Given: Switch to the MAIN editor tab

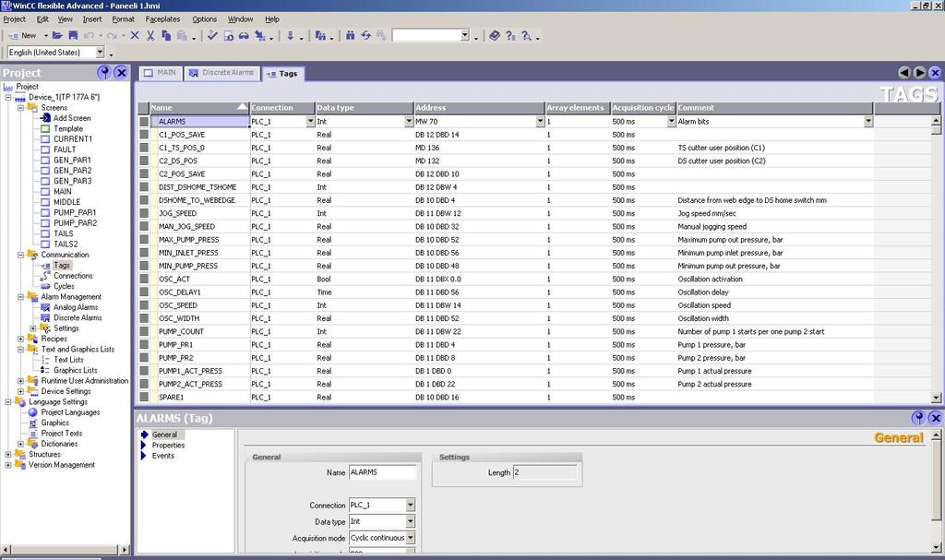Looking at the screenshot, I should pyautogui.click(x=161, y=73).
